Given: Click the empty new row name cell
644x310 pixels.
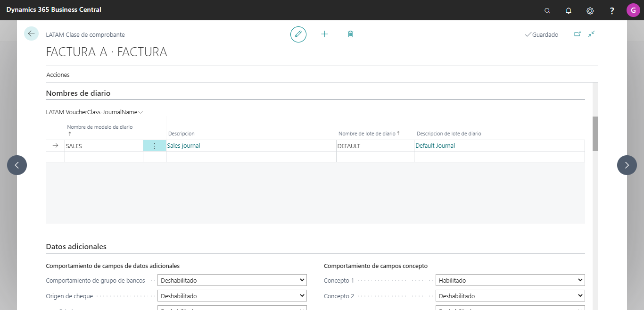Looking at the screenshot, I should tap(104, 157).
